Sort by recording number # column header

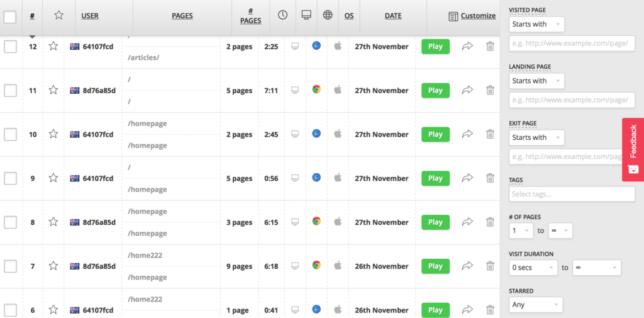(x=32, y=16)
